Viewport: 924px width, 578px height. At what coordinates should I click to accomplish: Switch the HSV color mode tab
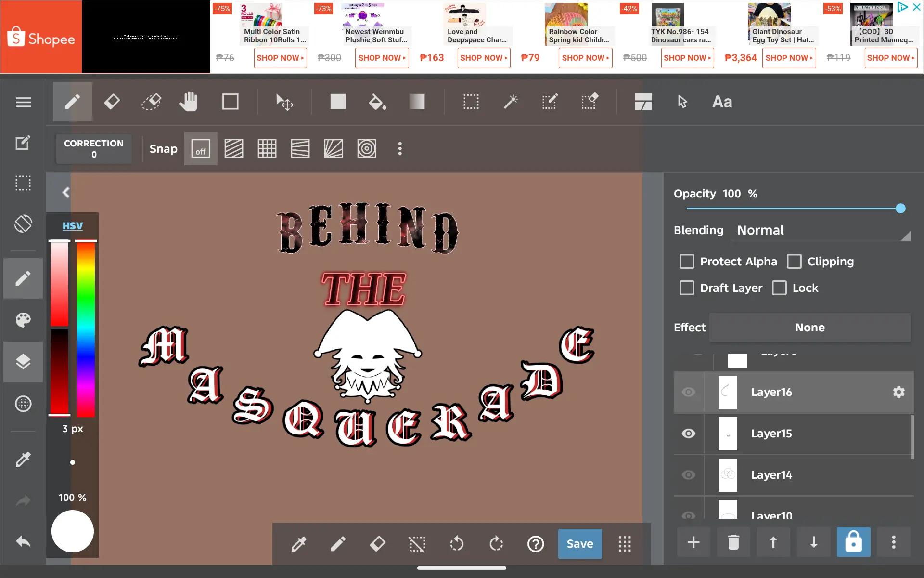[x=73, y=226]
